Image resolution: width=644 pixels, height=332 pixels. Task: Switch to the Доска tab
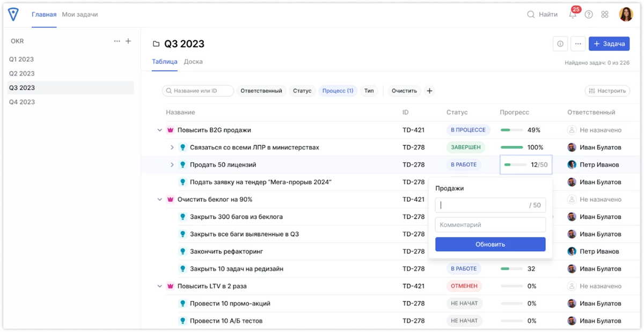193,61
